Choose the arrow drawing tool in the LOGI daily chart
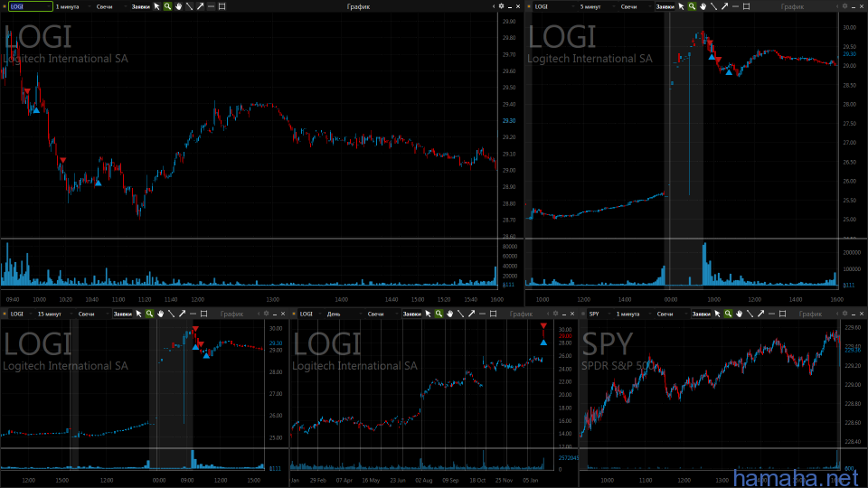 [x=472, y=314]
